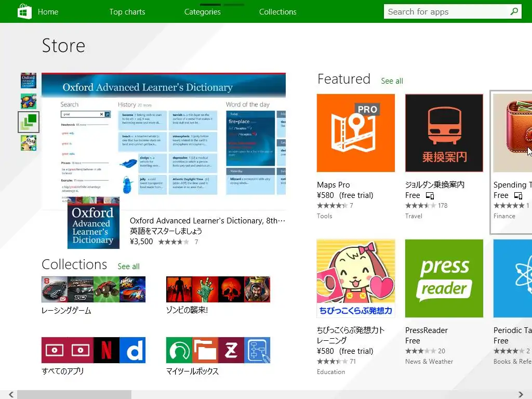Open the Categories menu
Viewport: 532px width, 399px height.
pyautogui.click(x=203, y=12)
